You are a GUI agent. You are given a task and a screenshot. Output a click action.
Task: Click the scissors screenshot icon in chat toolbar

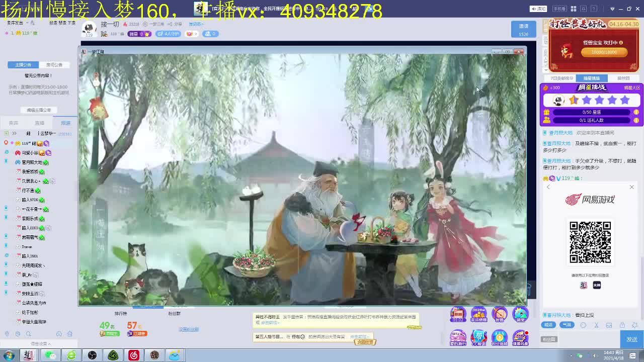(596, 325)
